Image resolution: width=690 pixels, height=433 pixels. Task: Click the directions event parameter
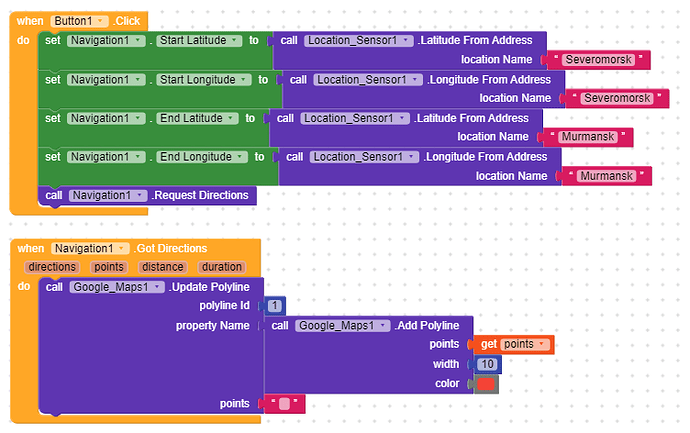tap(52, 267)
